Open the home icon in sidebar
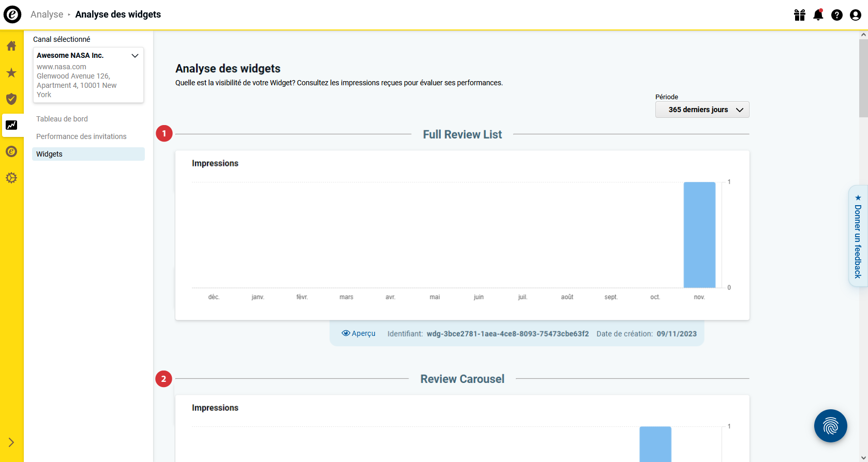 [11, 46]
